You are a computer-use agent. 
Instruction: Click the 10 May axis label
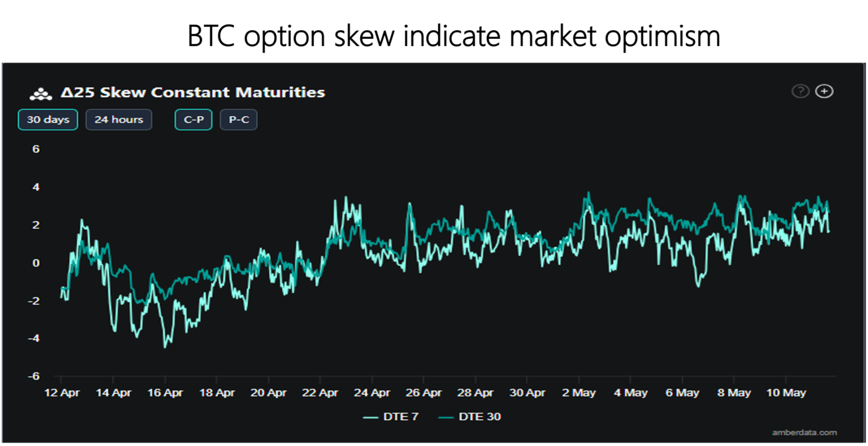tap(786, 393)
